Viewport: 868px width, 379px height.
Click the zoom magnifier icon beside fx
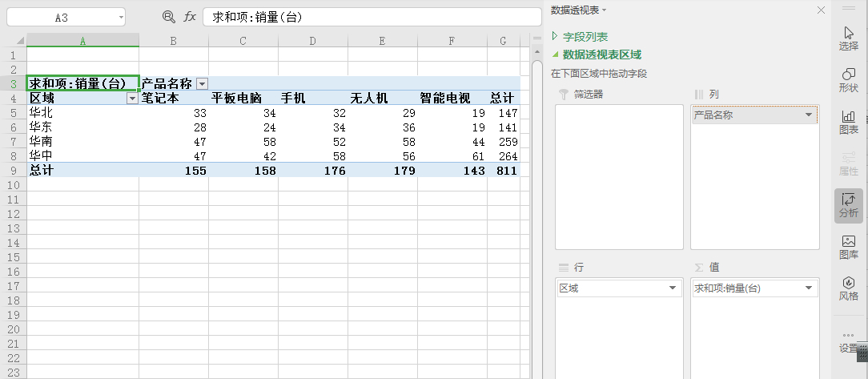(169, 17)
